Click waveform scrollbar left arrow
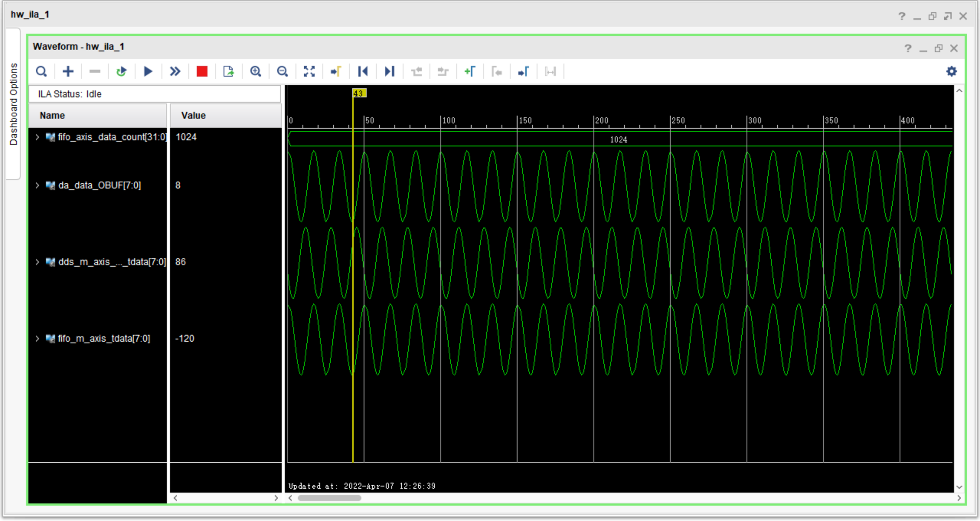Screen dimensions: 980x521 (x=290, y=498)
